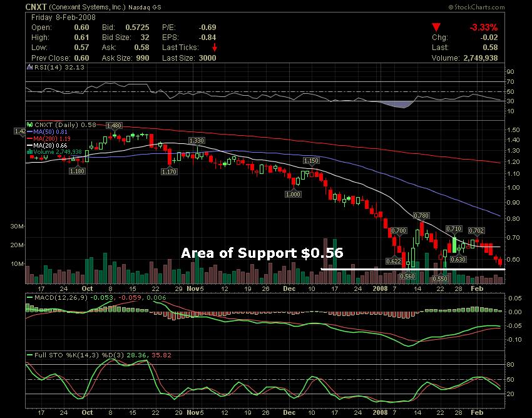
Task: Click the P/E value -0.69
Action: click(207, 28)
